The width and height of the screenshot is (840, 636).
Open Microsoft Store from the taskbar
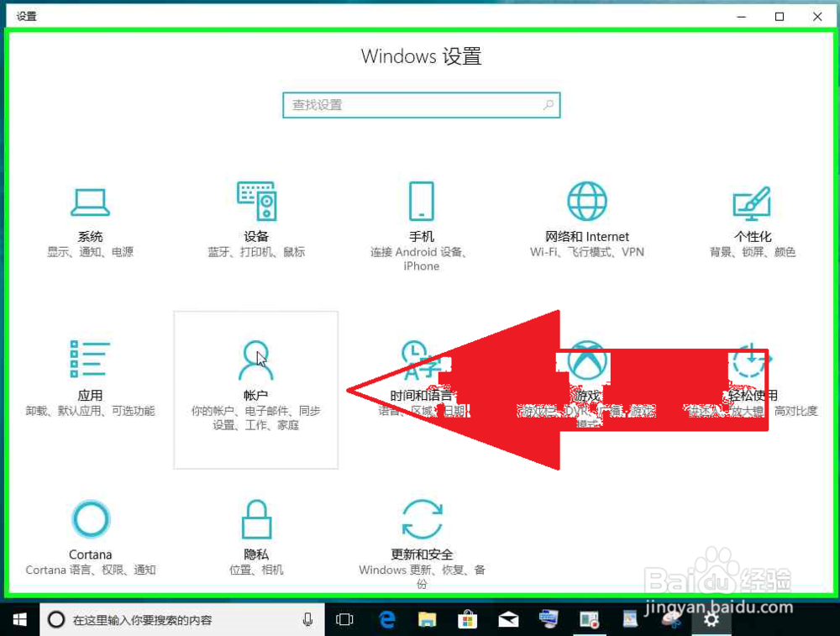[x=467, y=620]
